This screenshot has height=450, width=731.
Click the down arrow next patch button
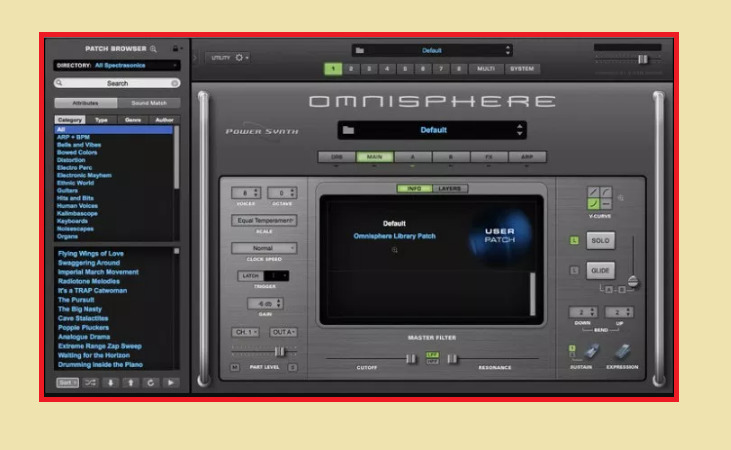pyautogui.click(x=110, y=382)
